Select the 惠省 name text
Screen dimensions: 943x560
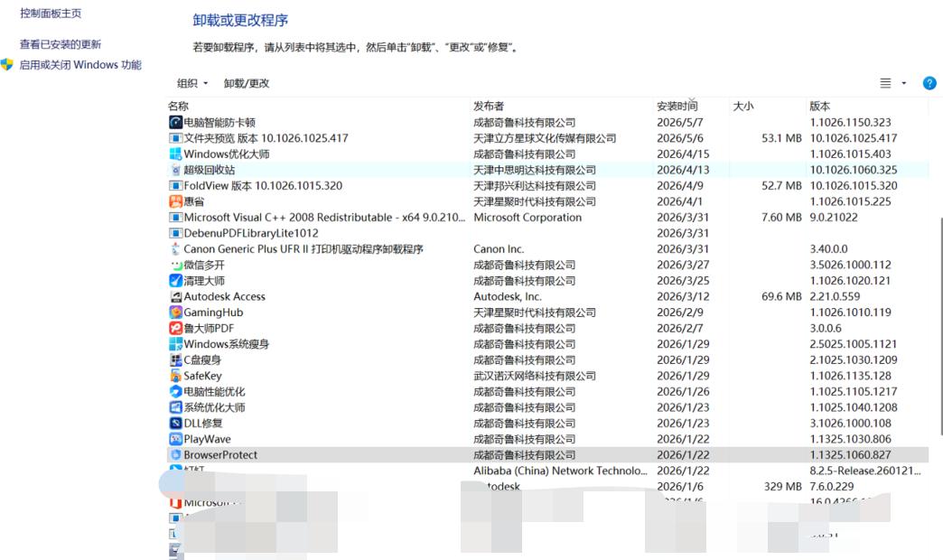point(193,201)
